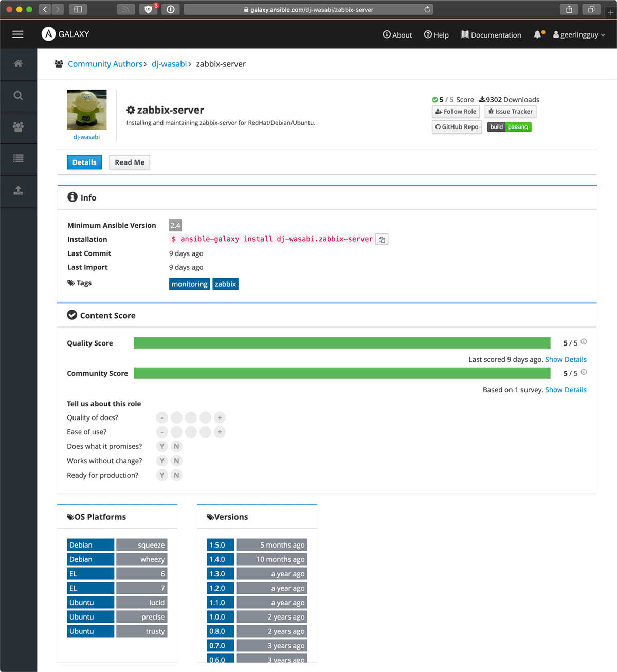617x672 pixels.
Task: Click the Follow Role button
Action: [x=456, y=112]
